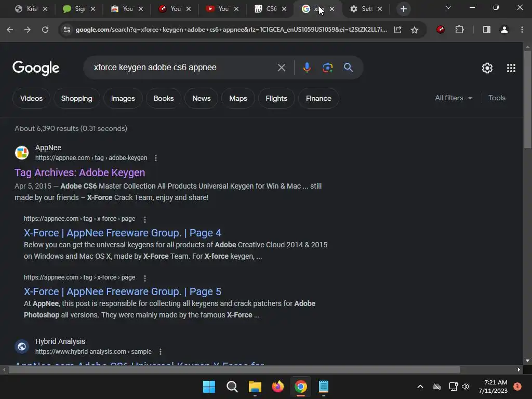Open the Google apps grid
Image resolution: width=532 pixels, height=399 pixels.
point(511,68)
